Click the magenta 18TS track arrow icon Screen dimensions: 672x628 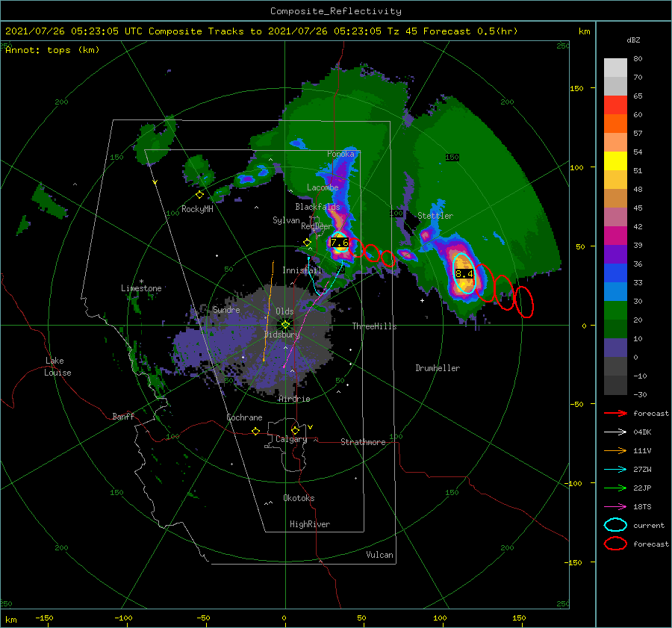(615, 507)
